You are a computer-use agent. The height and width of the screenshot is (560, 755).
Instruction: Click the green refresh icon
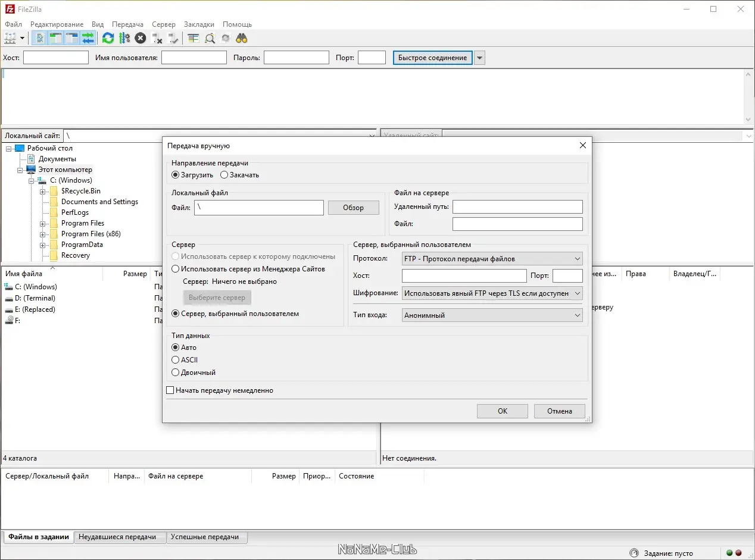coord(108,38)
